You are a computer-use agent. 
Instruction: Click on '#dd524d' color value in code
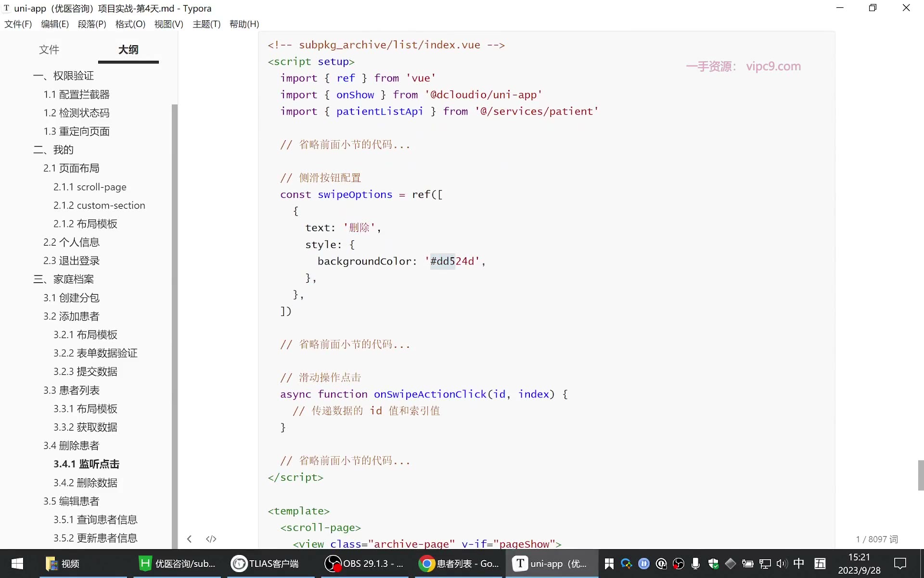[452, 261]
